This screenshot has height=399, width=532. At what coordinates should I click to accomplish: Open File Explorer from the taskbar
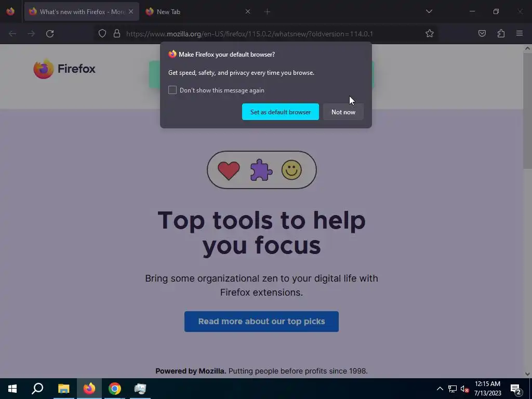[x=63, y=389]
